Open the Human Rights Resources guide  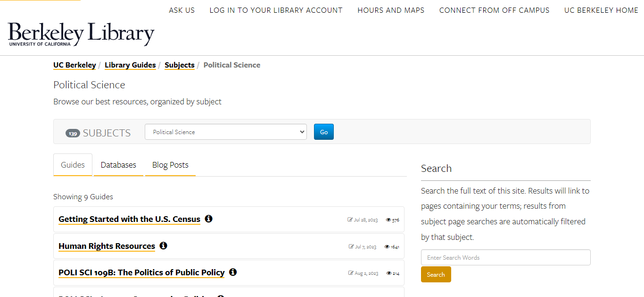[x=107, y=246]
